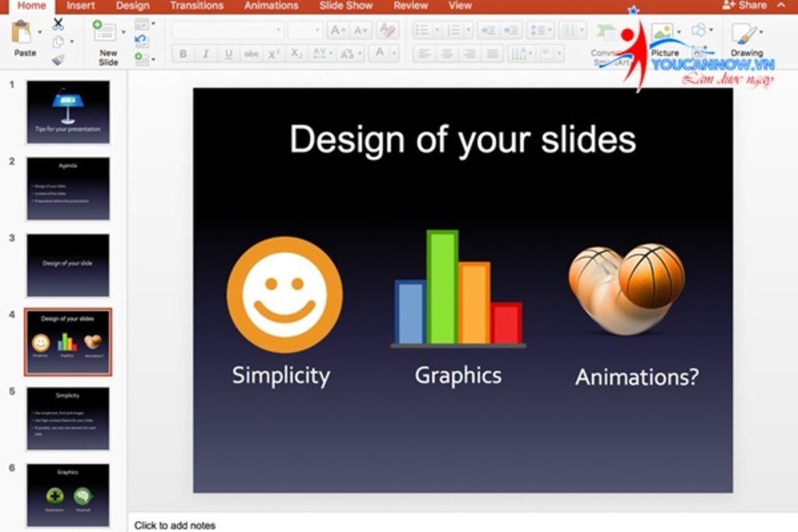Toggle Subscript formatting

[x=297, y=54]
